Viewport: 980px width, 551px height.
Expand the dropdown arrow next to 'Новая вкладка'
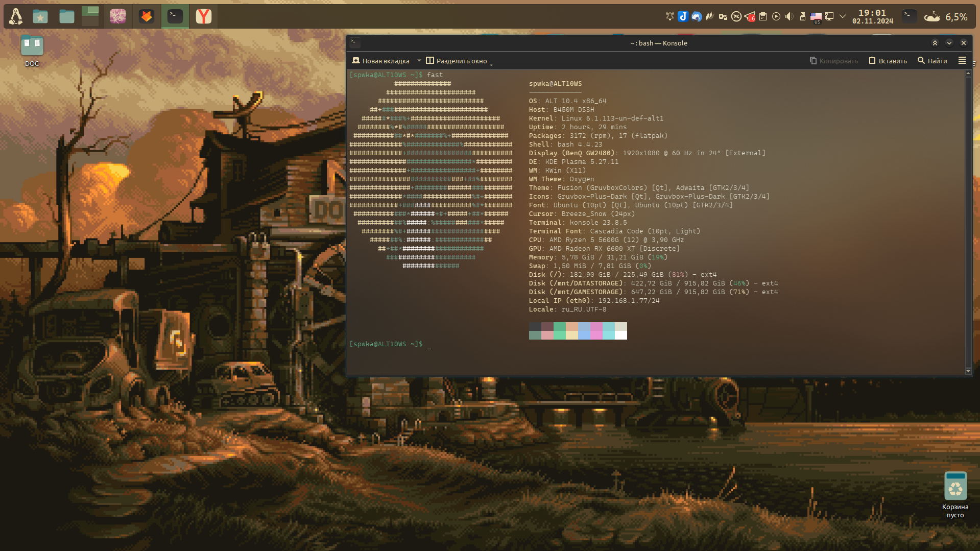tap(419, 61)
